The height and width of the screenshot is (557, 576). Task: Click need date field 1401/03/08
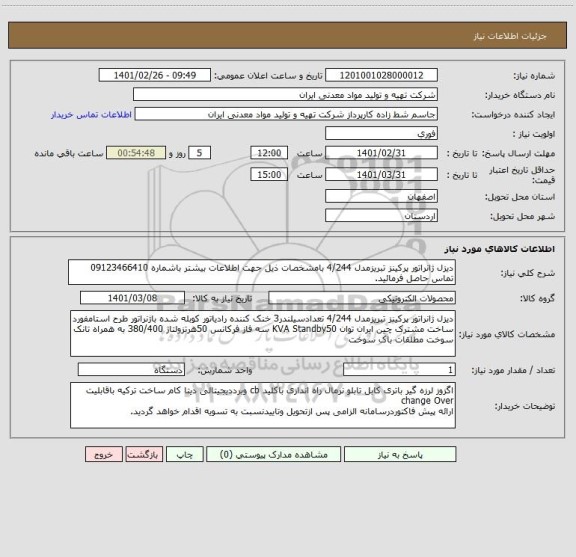pyautogui.click(x=132, y=298)
